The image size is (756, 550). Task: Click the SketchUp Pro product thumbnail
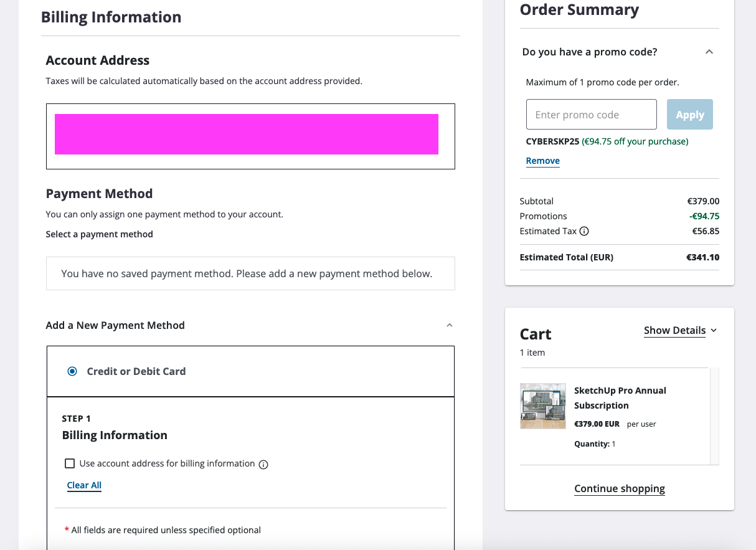[542, 406]
